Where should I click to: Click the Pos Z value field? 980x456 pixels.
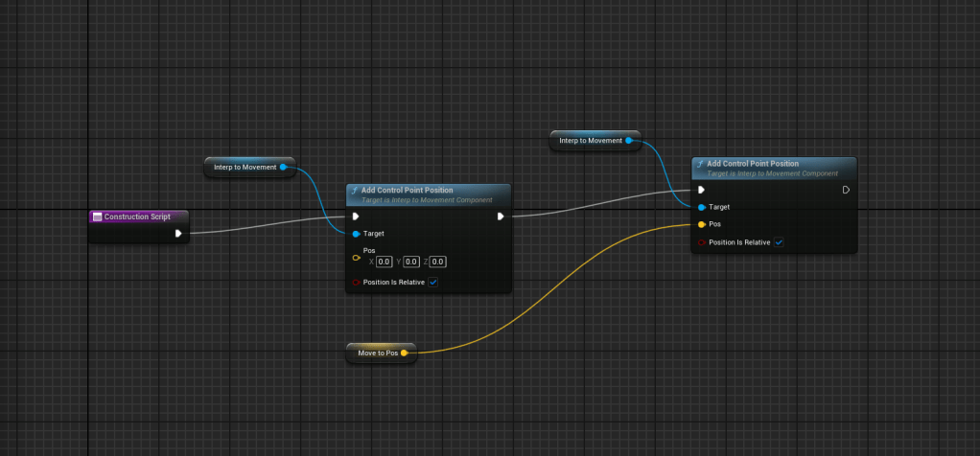[x=438, y=262]
